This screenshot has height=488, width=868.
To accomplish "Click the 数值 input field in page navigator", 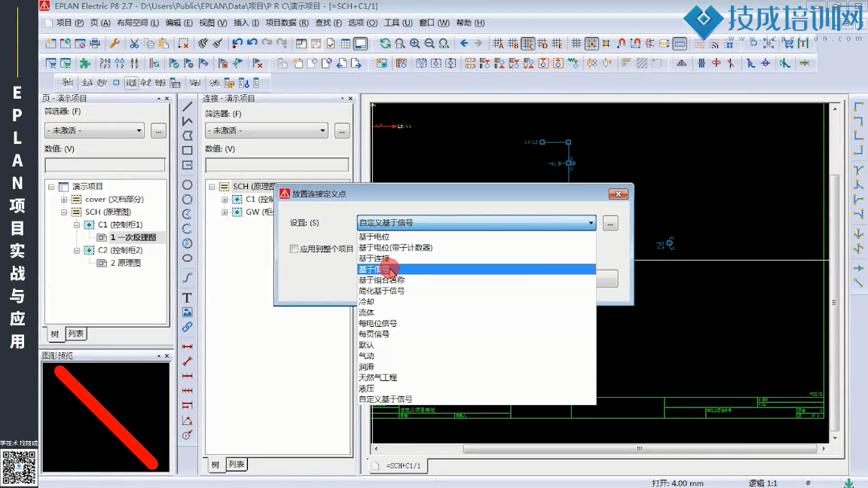I will [x=105, y=165].
